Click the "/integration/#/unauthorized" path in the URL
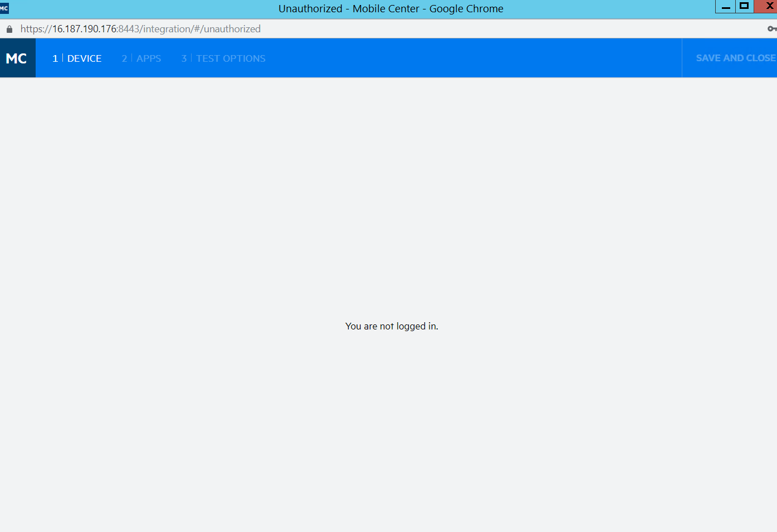 click(201, 29)
